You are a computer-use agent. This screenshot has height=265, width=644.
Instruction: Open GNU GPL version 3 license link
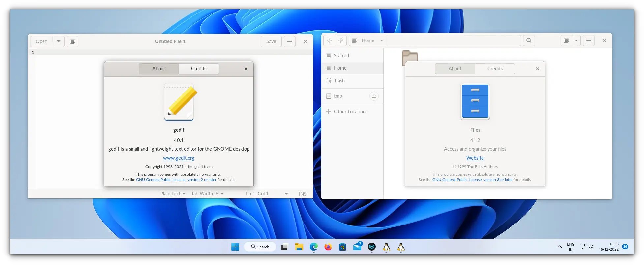(x=472, y=180)
